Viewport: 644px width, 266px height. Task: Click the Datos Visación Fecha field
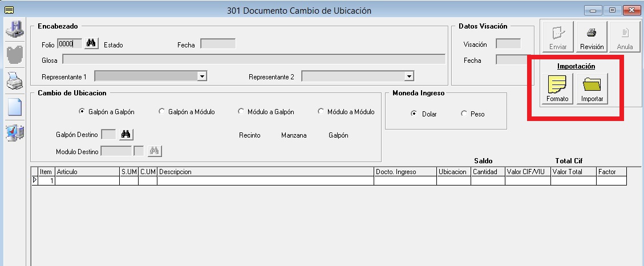(512, 59)
